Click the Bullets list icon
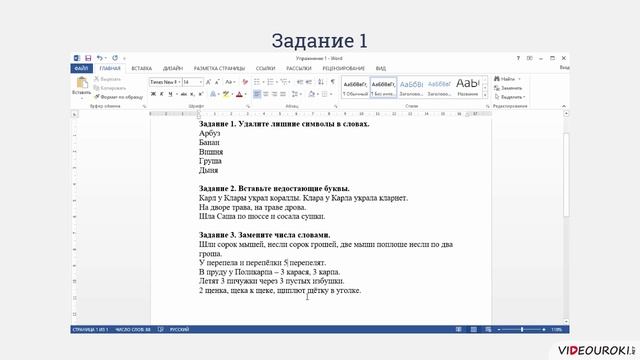 point(257,82)
